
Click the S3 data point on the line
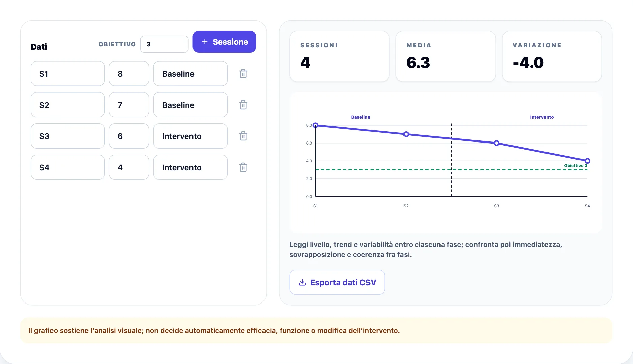[497, 143]
